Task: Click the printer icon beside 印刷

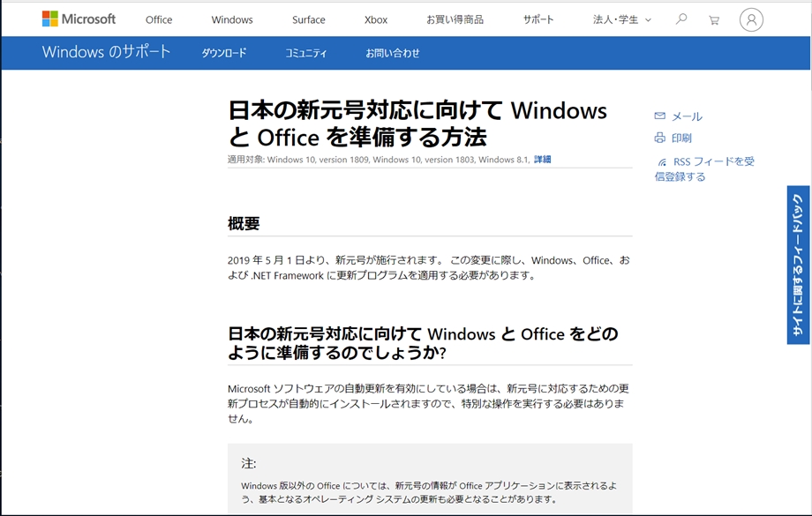Action: tap(660, 138)
